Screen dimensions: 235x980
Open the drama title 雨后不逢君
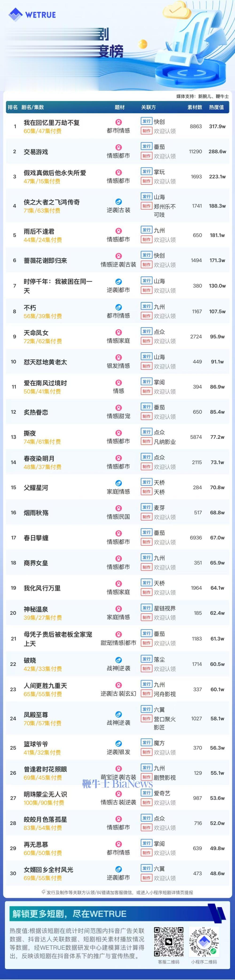pos(39,231)
